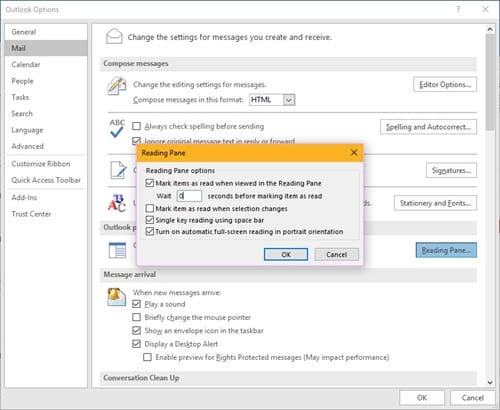Open the compose message format HTML dropdown

pos(289,100)
